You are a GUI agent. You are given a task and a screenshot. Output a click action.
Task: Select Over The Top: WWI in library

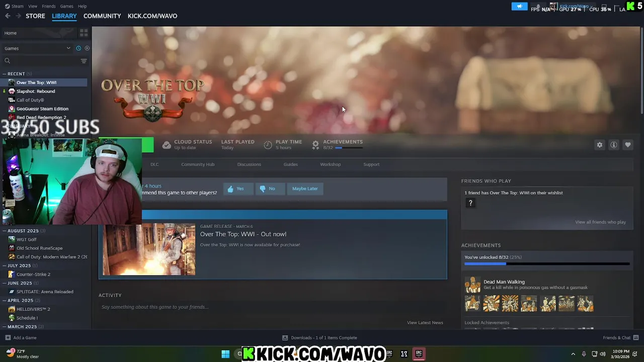tap(44, 82)
